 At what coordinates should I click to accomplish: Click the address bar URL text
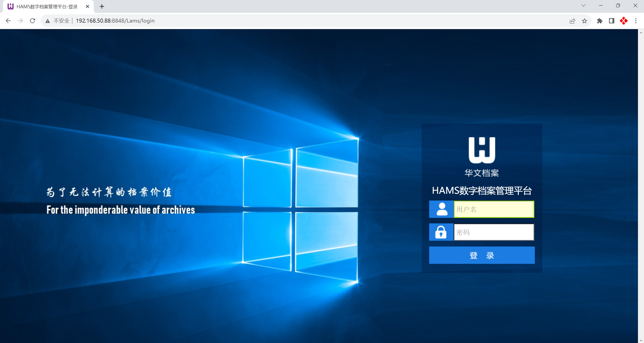click(x=115, y=21)
